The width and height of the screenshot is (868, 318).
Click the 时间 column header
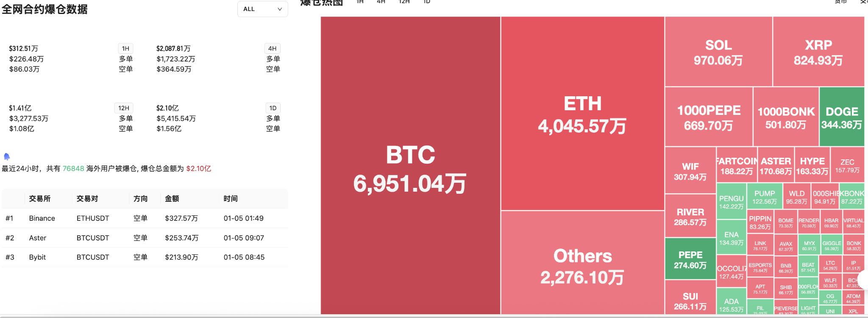[231, 199]
